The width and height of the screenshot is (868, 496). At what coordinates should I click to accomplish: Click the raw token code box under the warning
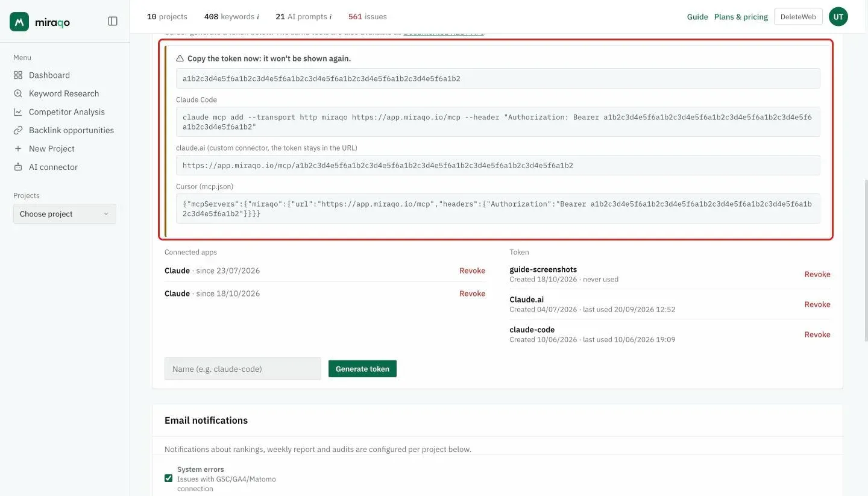[x=498, y=78]
